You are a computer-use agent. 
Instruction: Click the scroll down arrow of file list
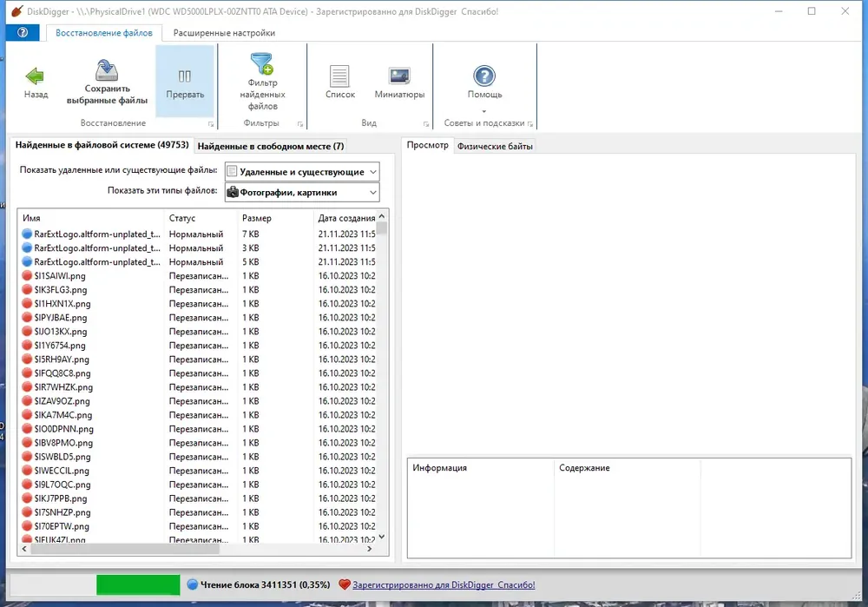[x=381, y=536]
